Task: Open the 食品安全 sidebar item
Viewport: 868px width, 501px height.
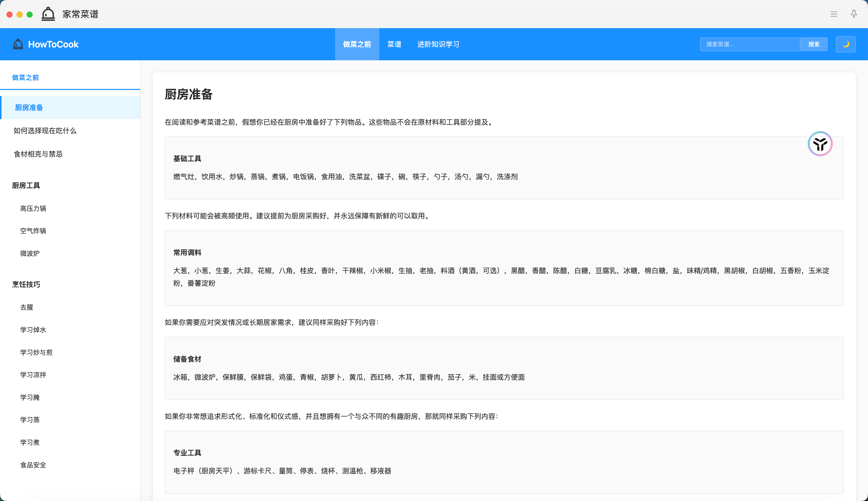Action: pyautogui.click(x=33, y=465)
